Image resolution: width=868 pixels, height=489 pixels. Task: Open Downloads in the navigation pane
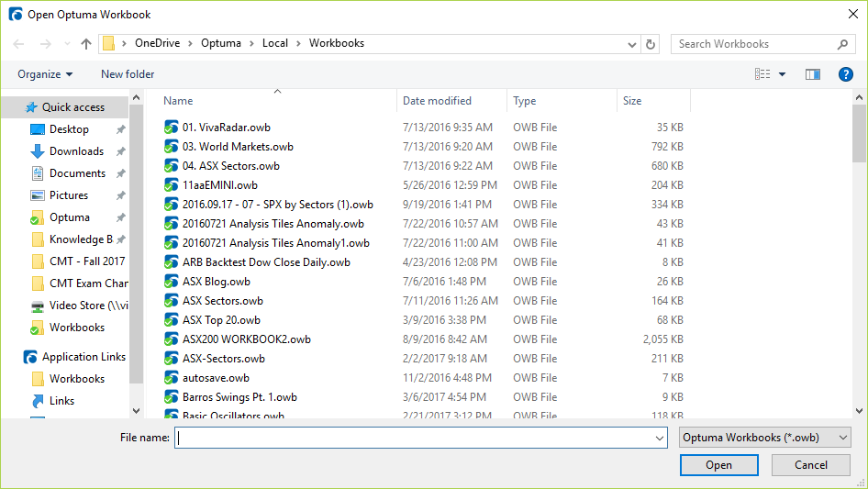click(76, 151)
